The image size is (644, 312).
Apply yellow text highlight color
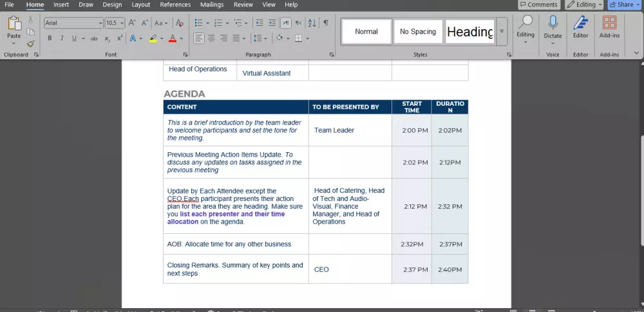(x=153, y=38)
